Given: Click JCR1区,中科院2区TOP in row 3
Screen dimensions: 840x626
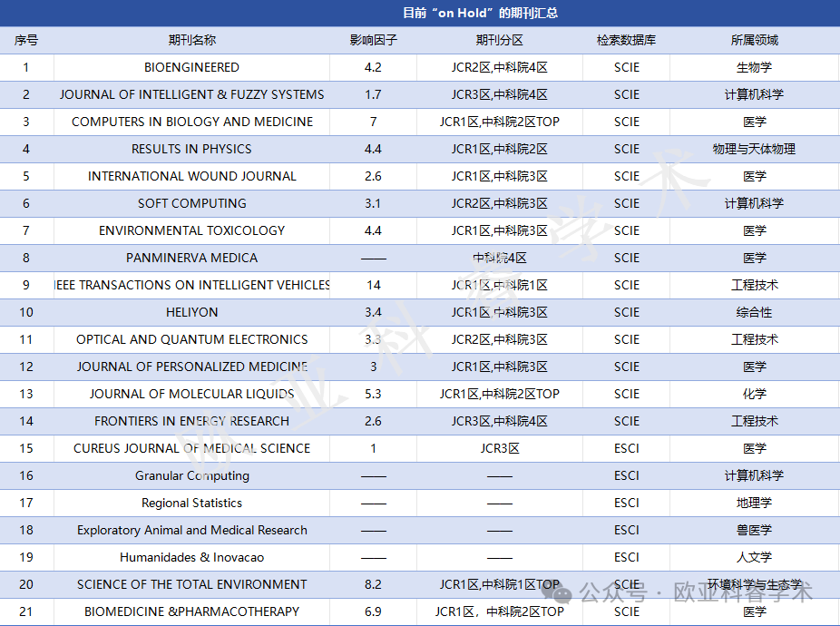Looking at the screenshot, I should point(499,122).
